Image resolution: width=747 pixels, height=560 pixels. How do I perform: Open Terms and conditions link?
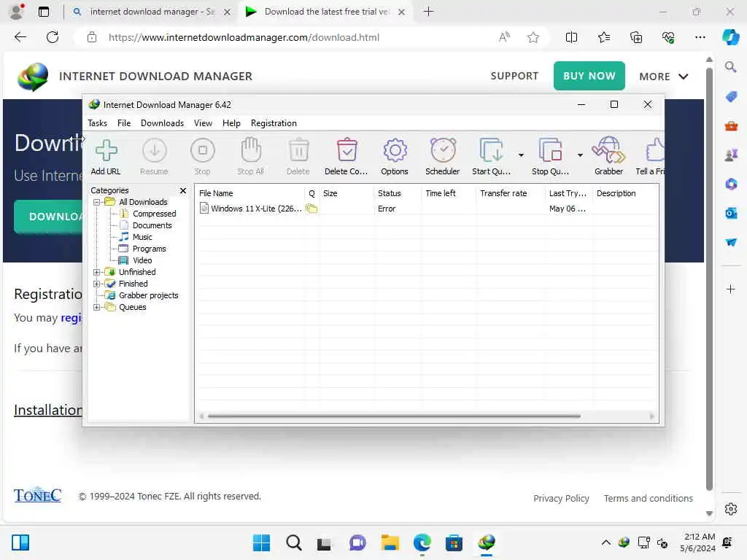(x=649, y=499)
